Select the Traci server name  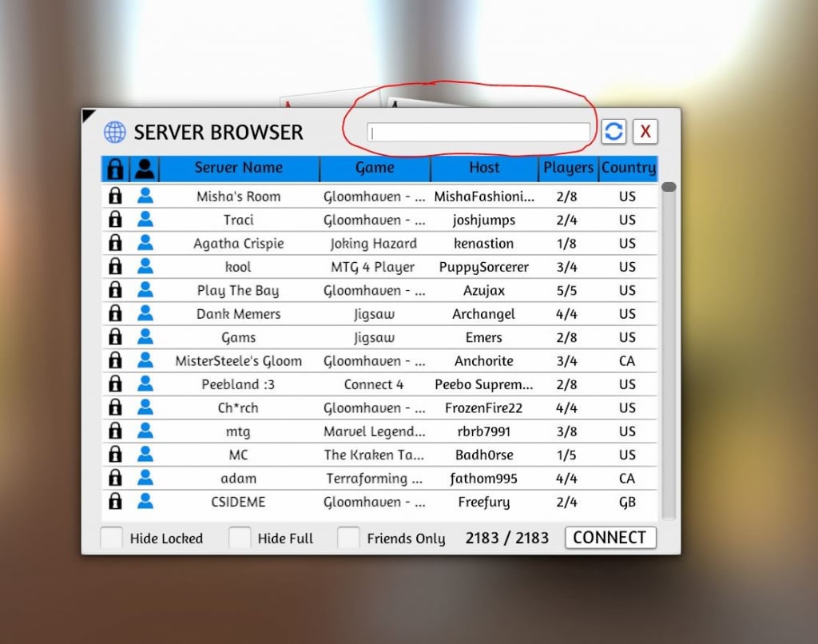[238, 220]
